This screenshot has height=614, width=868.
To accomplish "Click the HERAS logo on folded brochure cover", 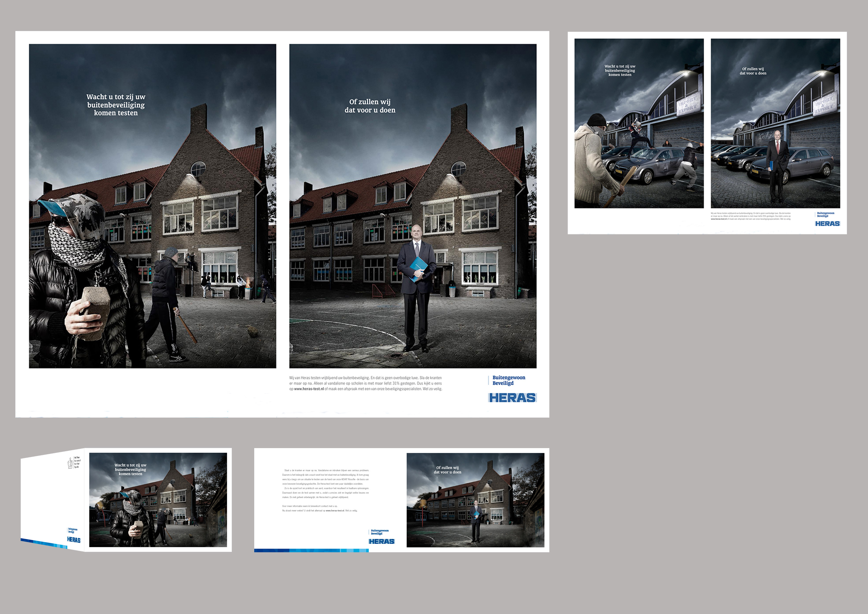I will (74, 540).
